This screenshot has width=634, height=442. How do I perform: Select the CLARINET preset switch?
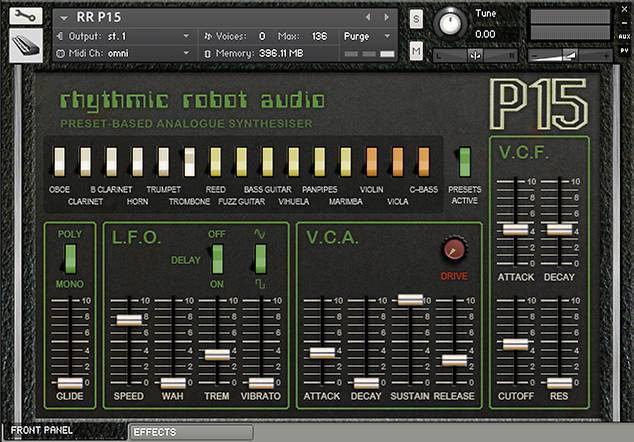pos(85,162)
